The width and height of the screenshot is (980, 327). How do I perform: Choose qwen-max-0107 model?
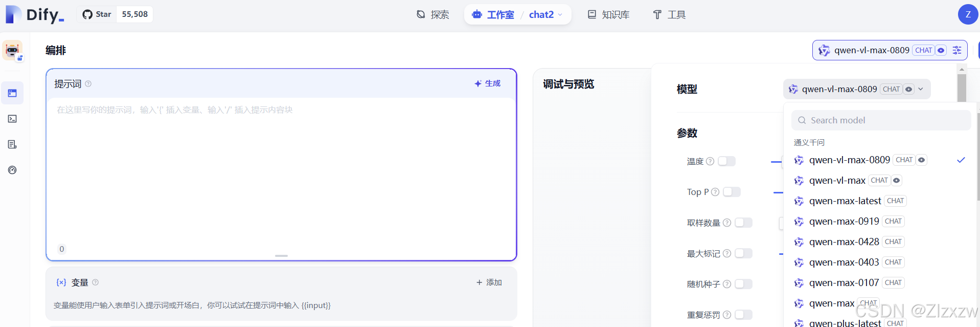coord(880,282)
